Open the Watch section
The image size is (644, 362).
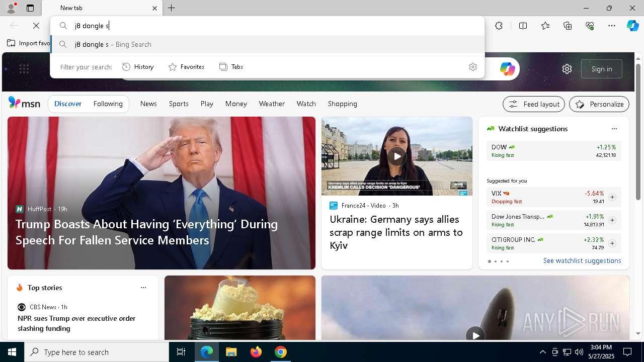click(x=306, y=104)
